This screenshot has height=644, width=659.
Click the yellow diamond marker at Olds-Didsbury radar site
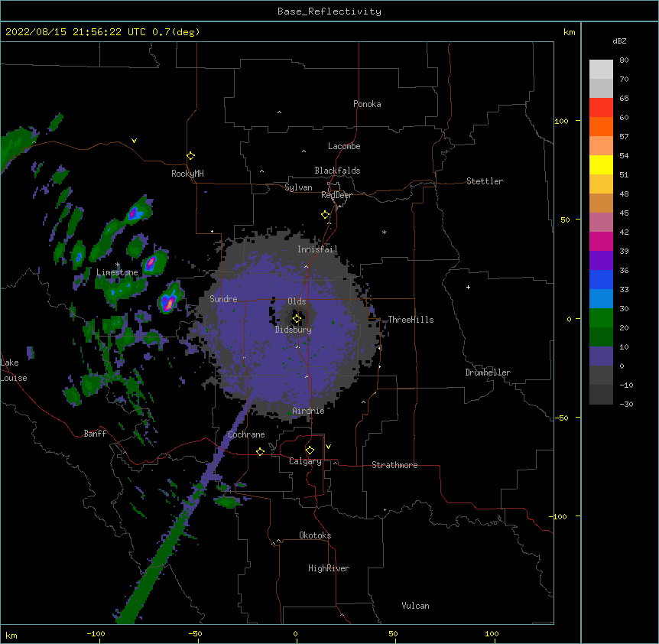(x=297, y=319)
